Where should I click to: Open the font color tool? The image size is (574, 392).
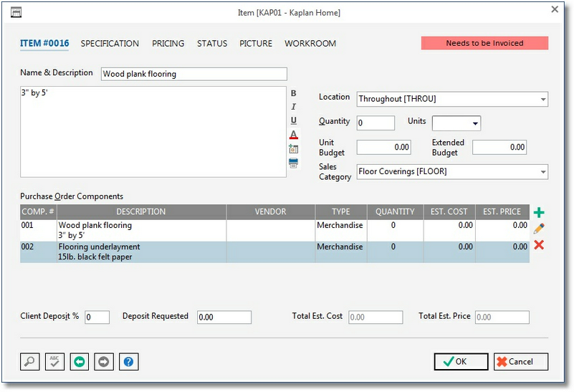click(x=294, y=135)
